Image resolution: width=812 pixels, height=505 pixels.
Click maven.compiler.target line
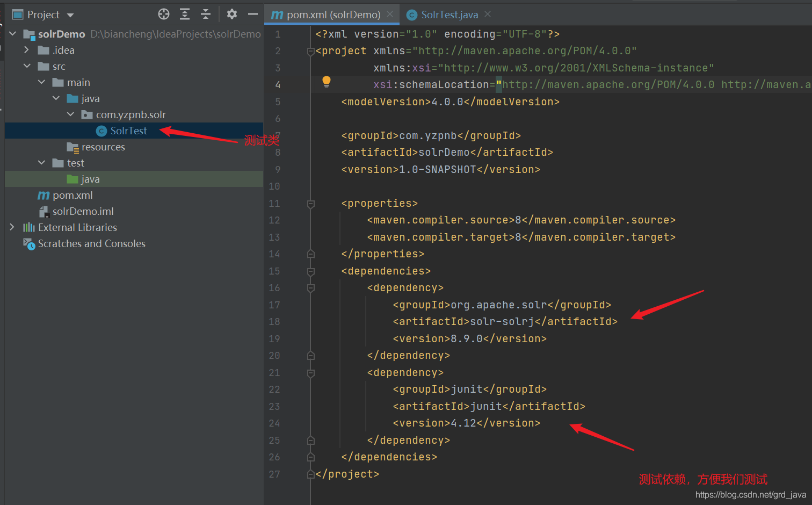(x=521, y=237)
